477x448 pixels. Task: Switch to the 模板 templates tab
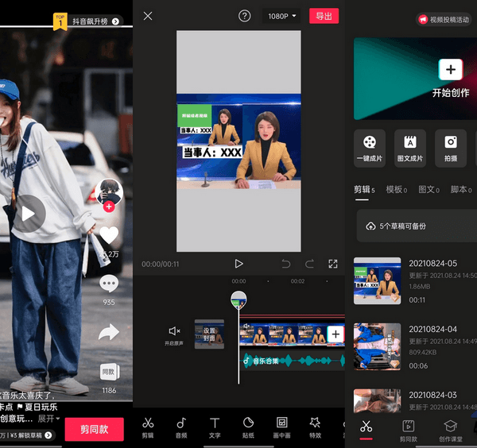396,190
